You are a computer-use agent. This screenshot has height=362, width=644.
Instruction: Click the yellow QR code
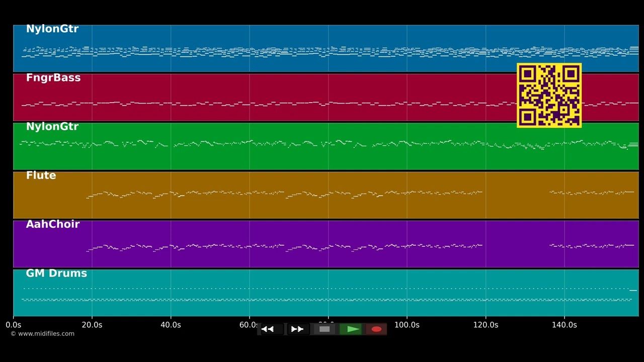coord(549,95)
